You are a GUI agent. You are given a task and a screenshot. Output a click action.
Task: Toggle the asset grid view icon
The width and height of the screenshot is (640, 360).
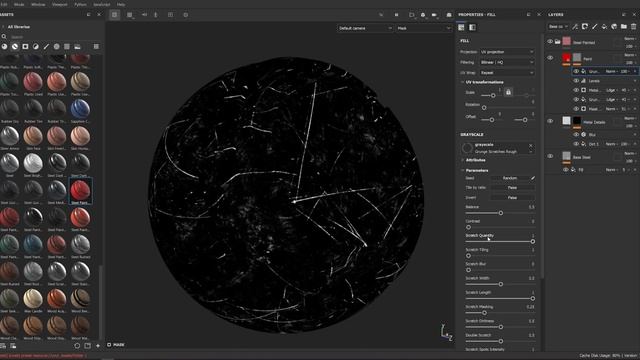coord(96,47)
